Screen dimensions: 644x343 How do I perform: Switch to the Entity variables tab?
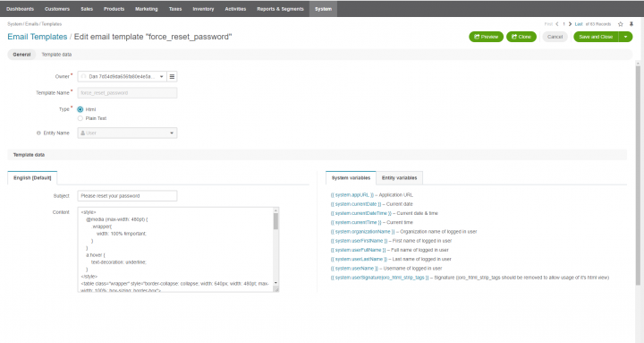[x=399, y=177]
